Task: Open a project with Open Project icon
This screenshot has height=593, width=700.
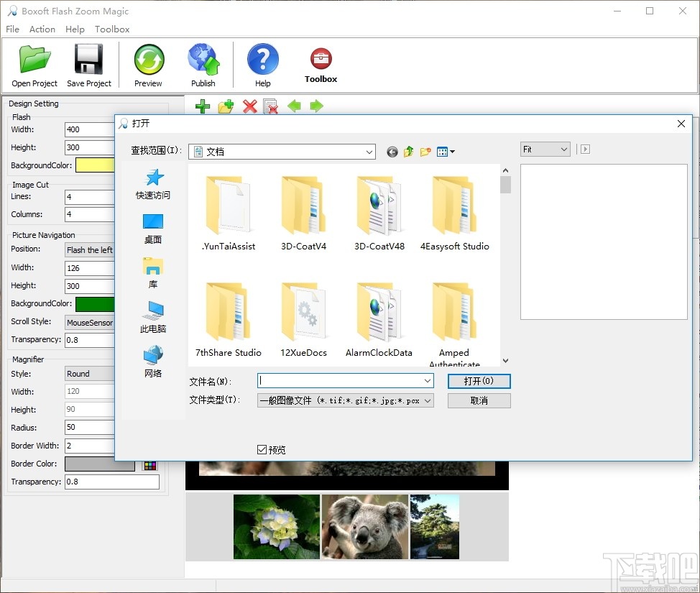Action: (x=33, y=59)
